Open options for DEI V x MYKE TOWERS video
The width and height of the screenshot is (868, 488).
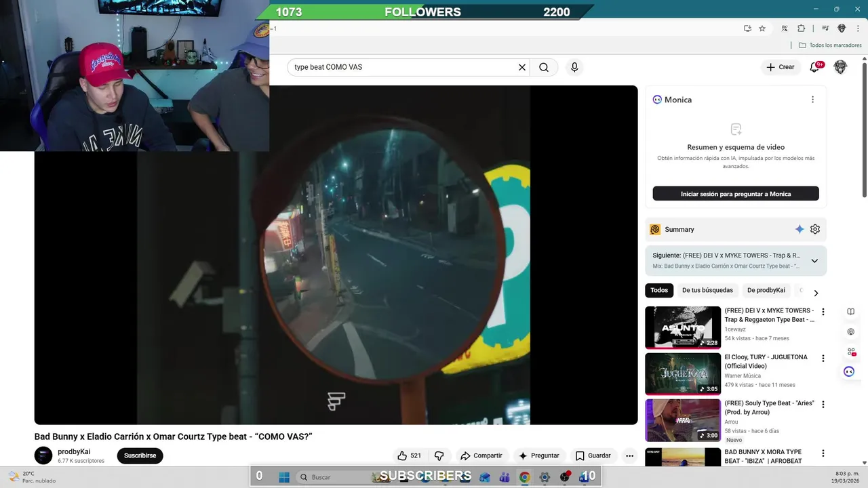823,312
